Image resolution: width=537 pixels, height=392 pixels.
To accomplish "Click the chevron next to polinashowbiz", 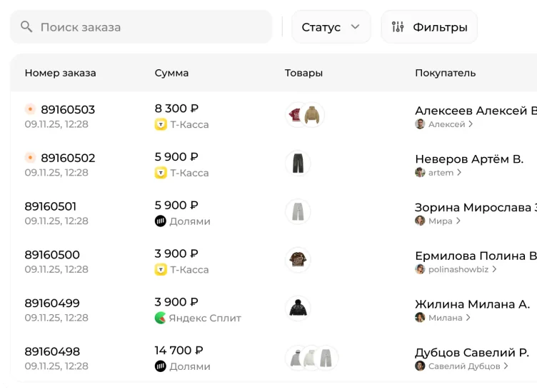I will (x=495, y=269).
